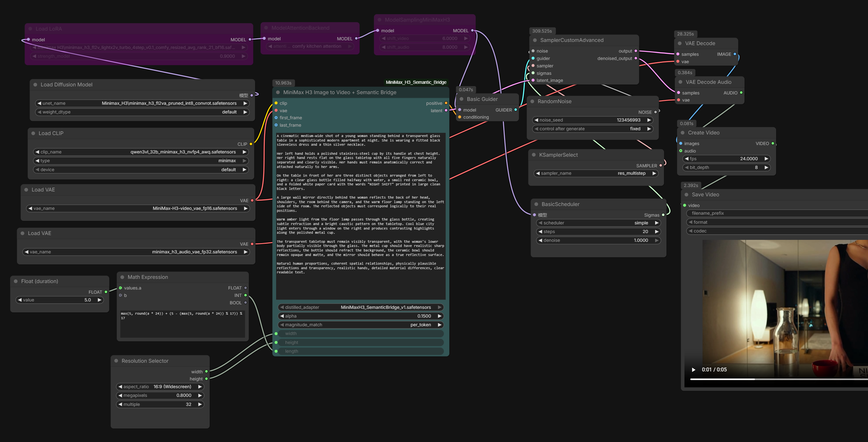Viewport: 868px width, 442px height.
Task: Open the sampler_name dropdown
Action: [596, 173]
